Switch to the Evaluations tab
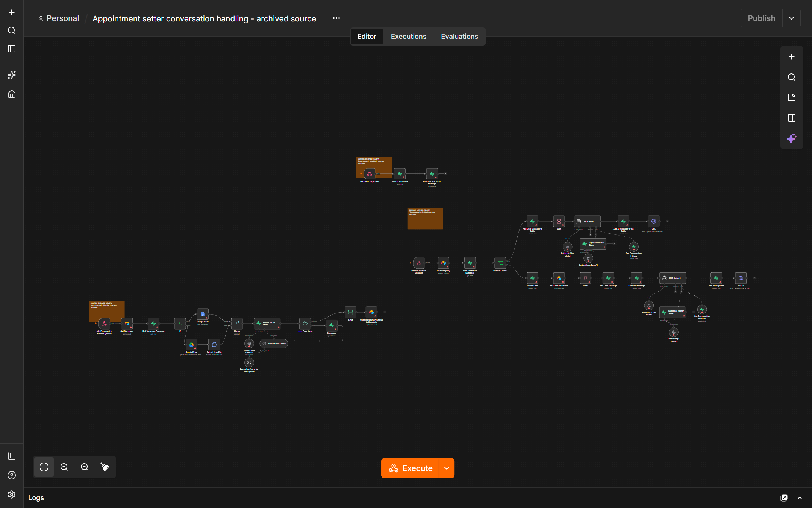This screenshot has height=508, width=812. (459, 37)
